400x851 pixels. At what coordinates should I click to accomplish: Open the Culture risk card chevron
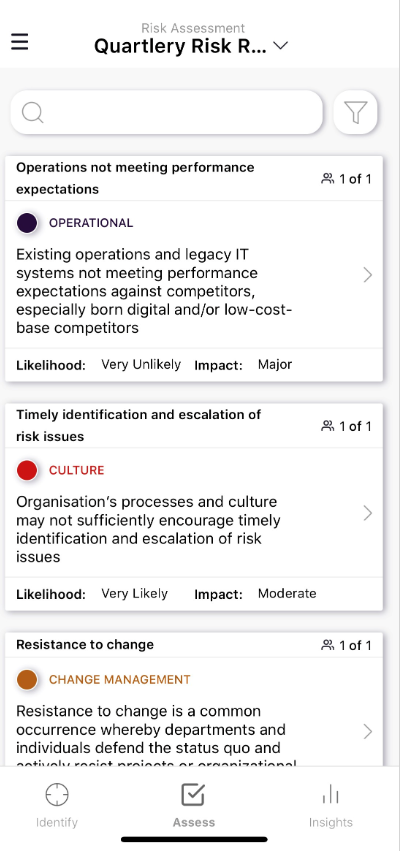click(x=368, y=513)
